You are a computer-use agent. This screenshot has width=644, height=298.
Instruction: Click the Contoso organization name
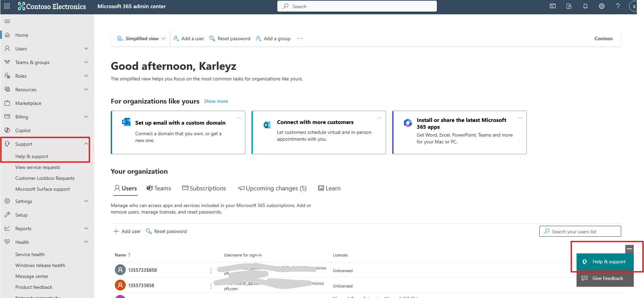603,38
